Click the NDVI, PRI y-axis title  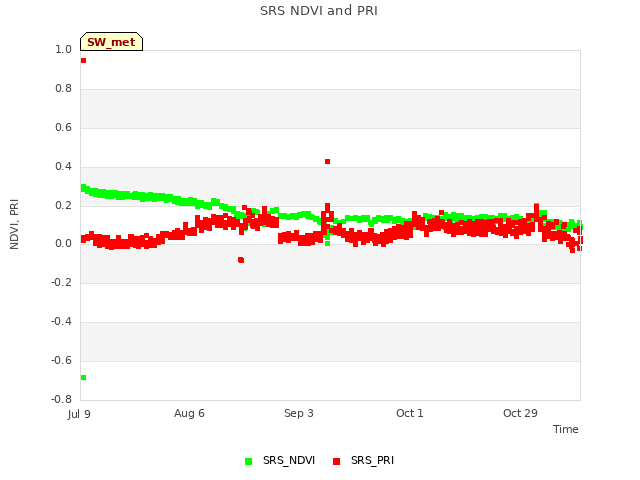pyautogui.click(x=14, y=224)
